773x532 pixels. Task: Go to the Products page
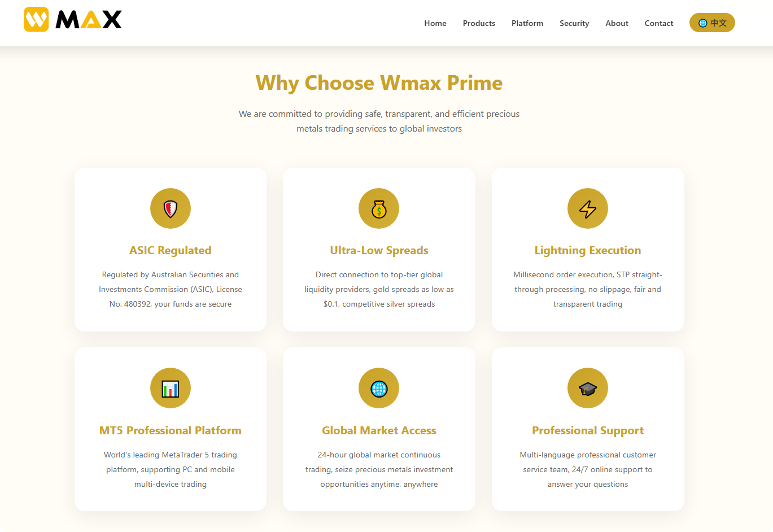[x=479, y=23]
